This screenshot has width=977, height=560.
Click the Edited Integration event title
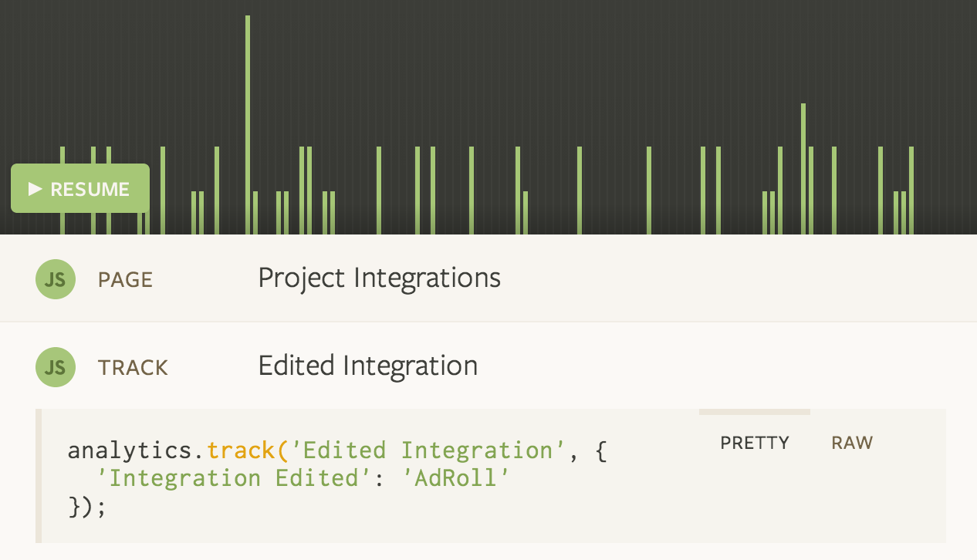(x=367, y=366)
